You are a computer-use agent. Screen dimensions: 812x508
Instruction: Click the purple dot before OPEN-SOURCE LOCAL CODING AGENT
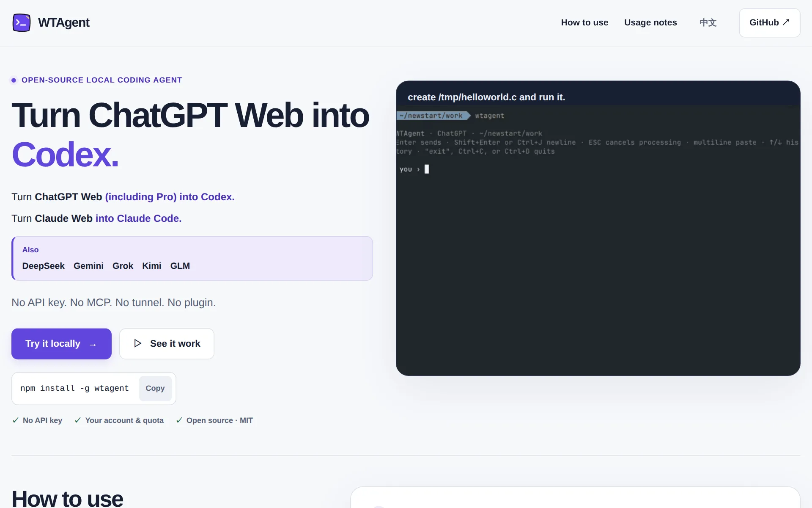[14, 80]
